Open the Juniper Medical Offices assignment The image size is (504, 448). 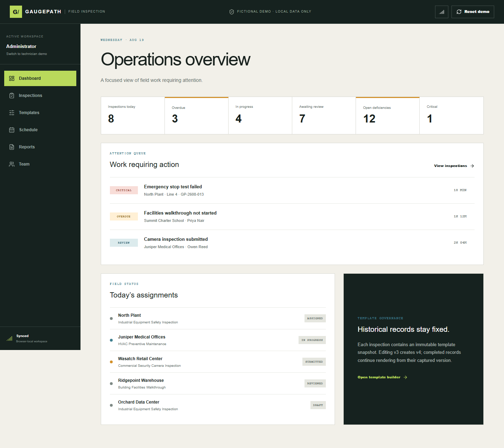[x=218, y=340]
